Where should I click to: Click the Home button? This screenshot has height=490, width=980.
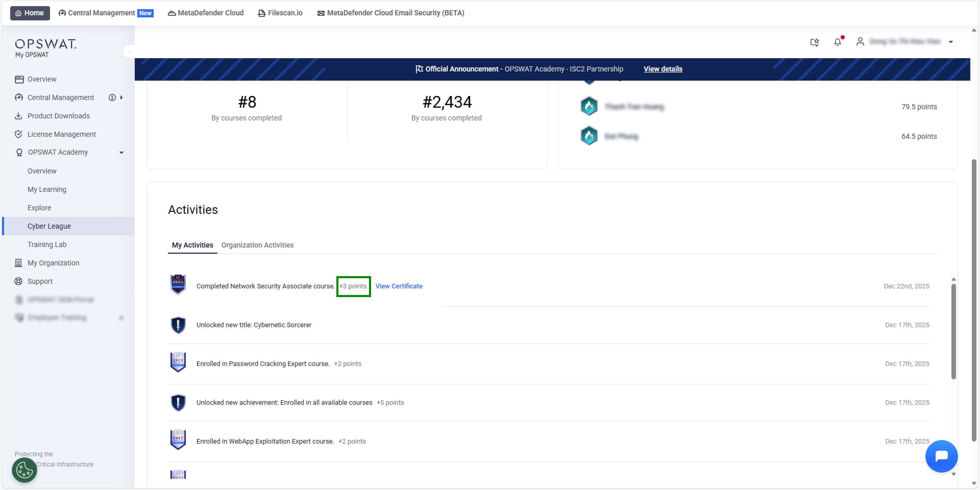30,13
